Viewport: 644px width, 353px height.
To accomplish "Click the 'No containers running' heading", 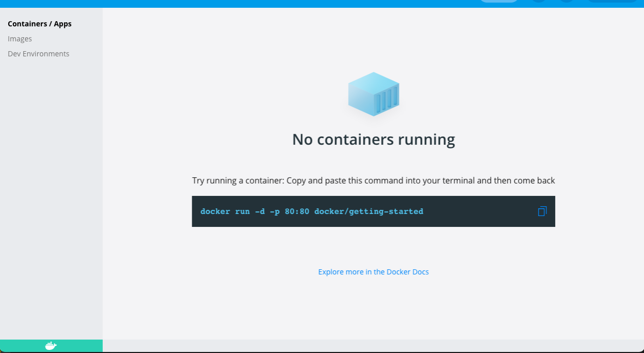I will pos(373,140).
